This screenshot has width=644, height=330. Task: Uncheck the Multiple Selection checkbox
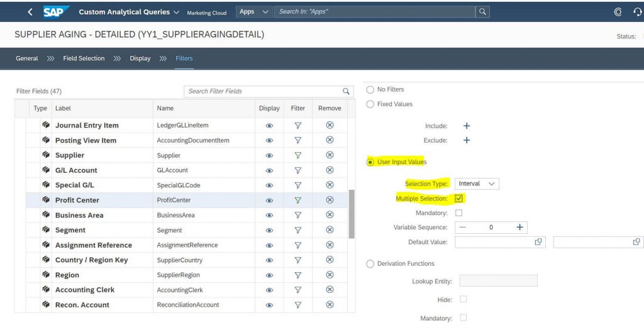(458, 199)
